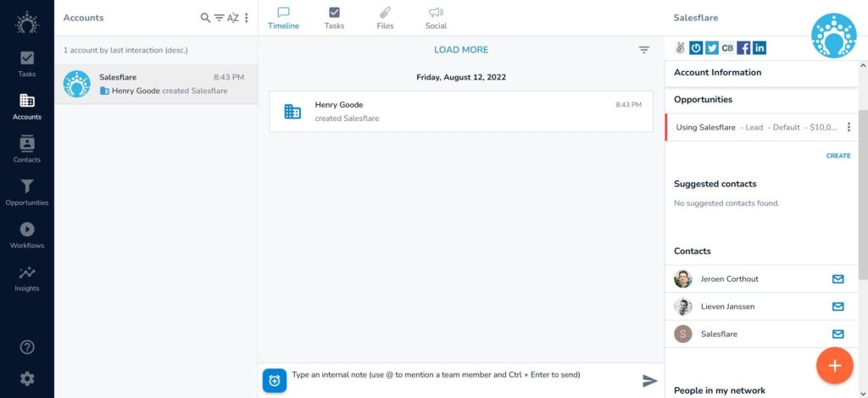Open Tasks from the left sidebar
The height and width of the screenshot is (398, 868).
click(26, 64)
